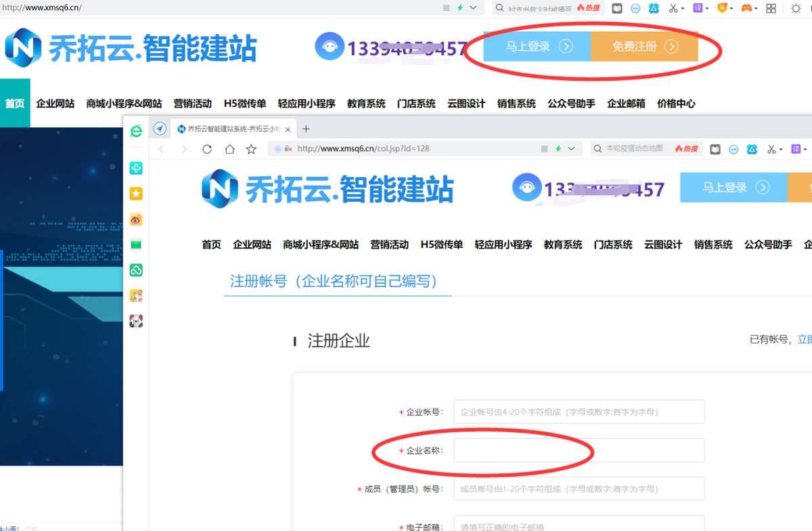Image resolution: width=812 pixels, height=531 pixels.
Task: Open the orange star favorites icon in sidebar
Action: pyautogui.click(x=136, y=194)
